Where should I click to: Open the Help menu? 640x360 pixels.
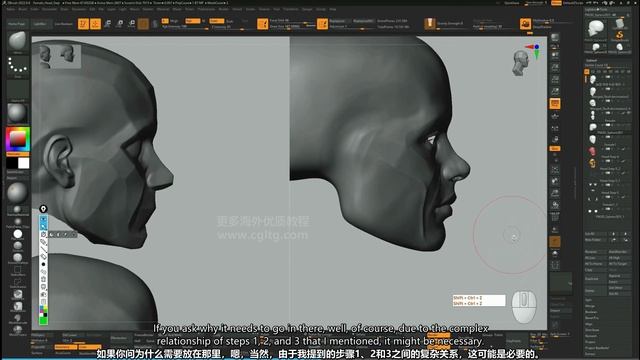pyautogui.click(x=333, y=9)
